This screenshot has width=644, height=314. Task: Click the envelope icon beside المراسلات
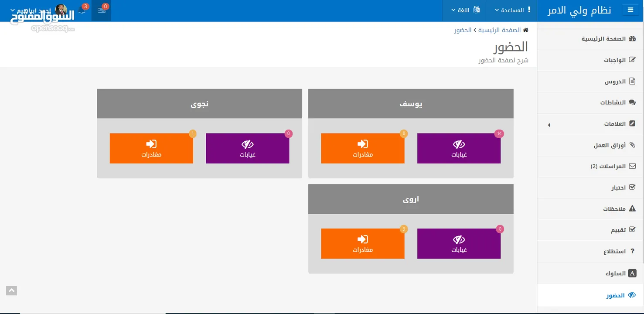[632, 166]
